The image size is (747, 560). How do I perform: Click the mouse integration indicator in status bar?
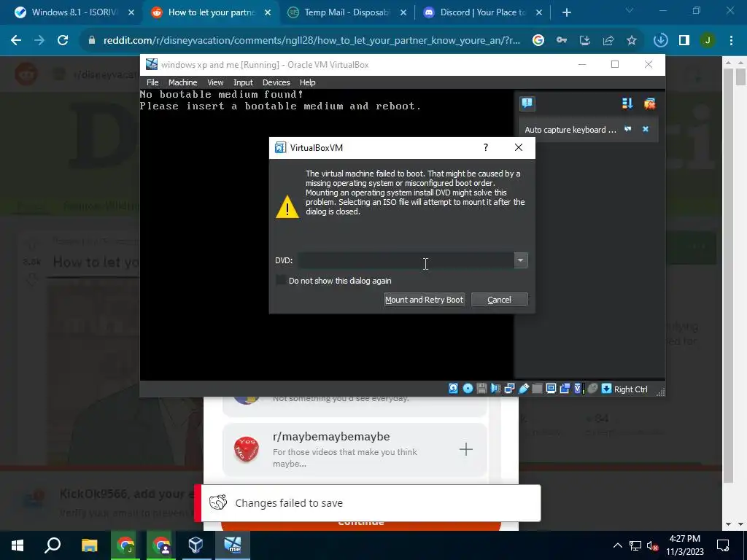(x=592, y=389)
